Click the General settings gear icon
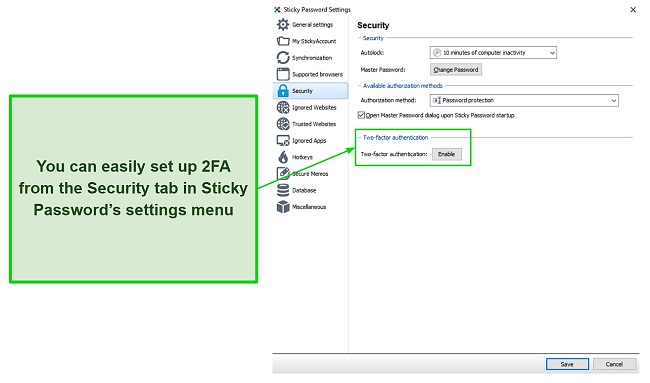 pyautogui.click(x=283, y=24)
